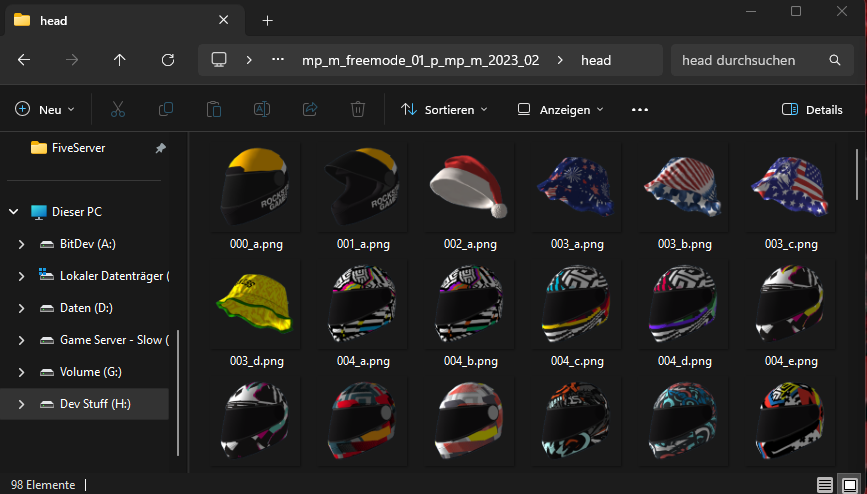Select the 003_a.png bucket hat thumbnail
Screen dimensions: 867x494
[x=577, y=187]
